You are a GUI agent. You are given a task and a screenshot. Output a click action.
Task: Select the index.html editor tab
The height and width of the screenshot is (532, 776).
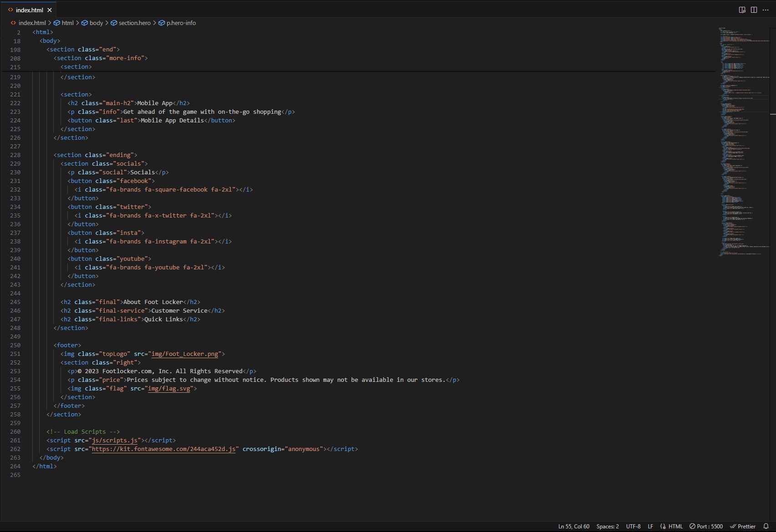[x=29, y=10]
